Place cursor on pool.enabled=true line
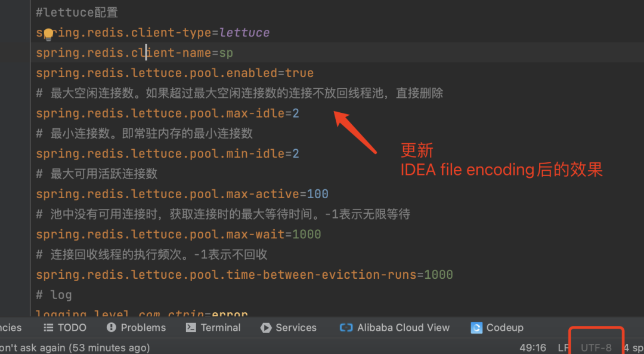Image resolution: width=644 pixels, height=354 pixels. [175, 73]
